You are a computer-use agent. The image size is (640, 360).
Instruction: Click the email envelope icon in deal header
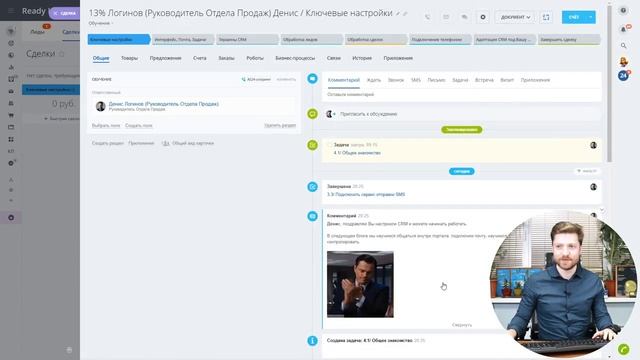tap(446, 17)
